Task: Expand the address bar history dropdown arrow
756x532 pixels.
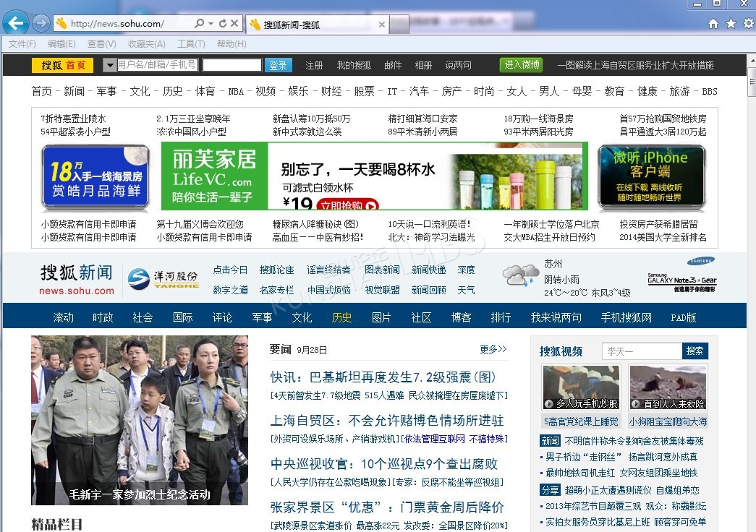Action: (x=211, y=24)
